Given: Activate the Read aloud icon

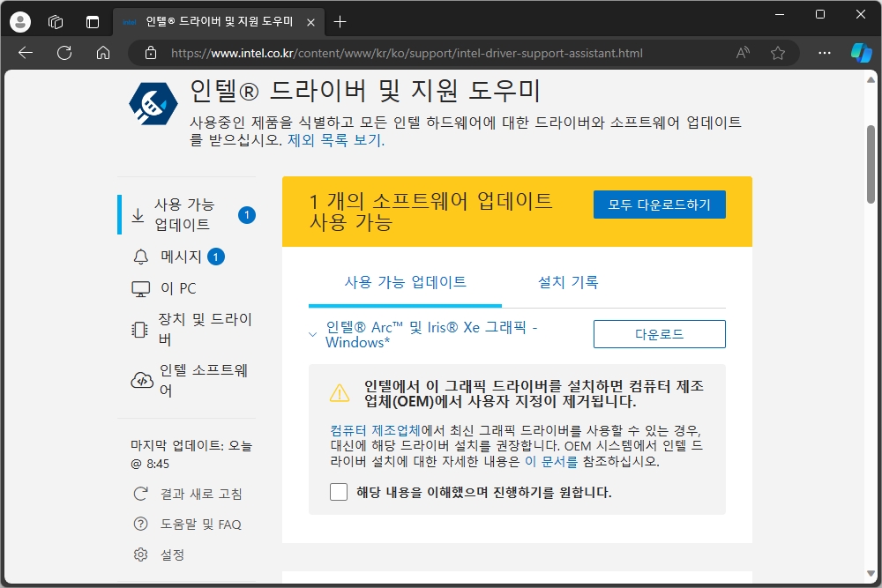Looking at the screenshot, I should pyautogui.click(x=743, y=53).
